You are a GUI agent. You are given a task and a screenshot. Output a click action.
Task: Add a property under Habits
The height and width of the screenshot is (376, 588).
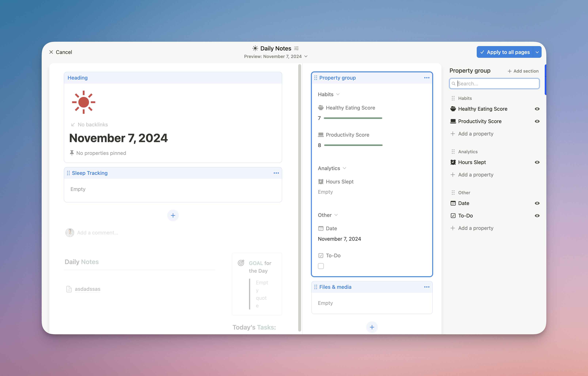pos(472,134)
